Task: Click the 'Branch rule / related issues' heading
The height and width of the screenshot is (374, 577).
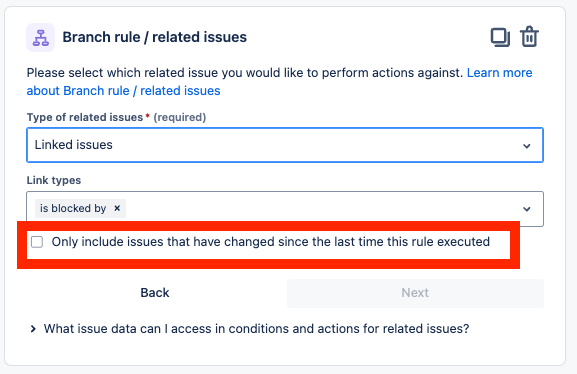Action: pos(155,37)
